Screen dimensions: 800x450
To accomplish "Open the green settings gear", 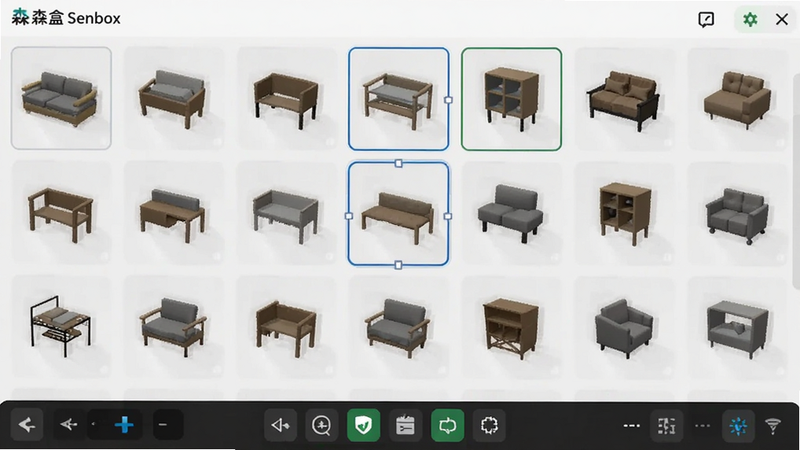I will pos(749,19).
